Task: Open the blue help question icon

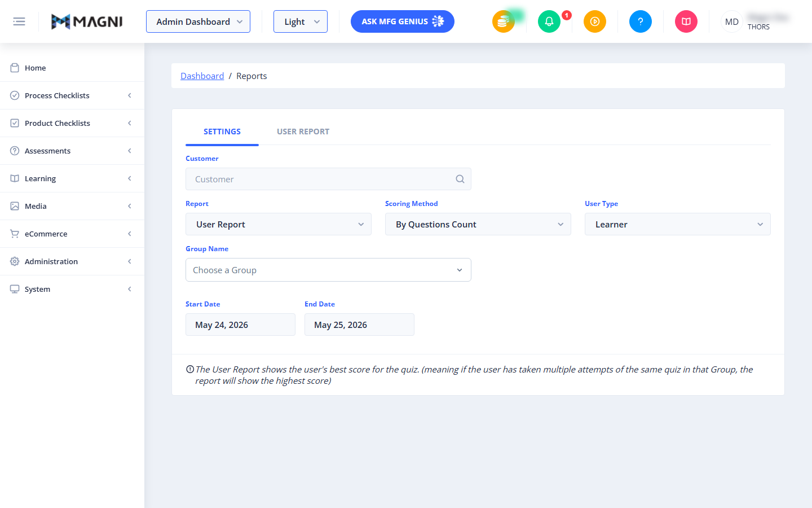Action: 641,21
